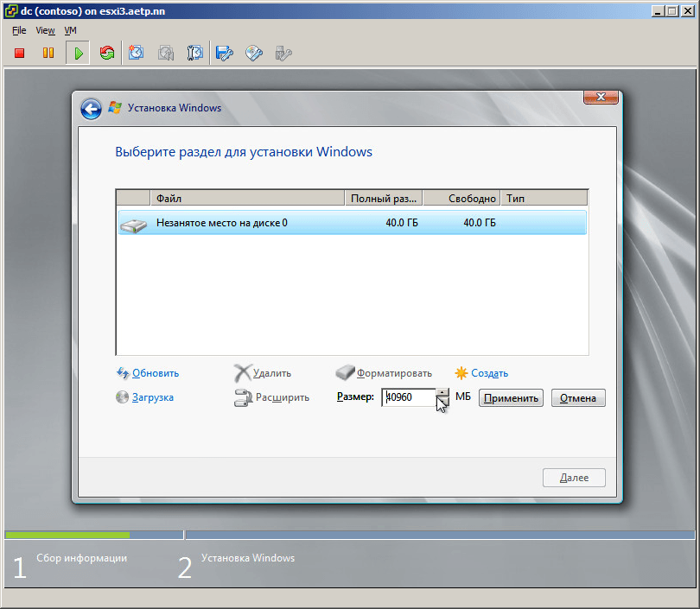Go back using the blue arrow button

pos(91,109)
